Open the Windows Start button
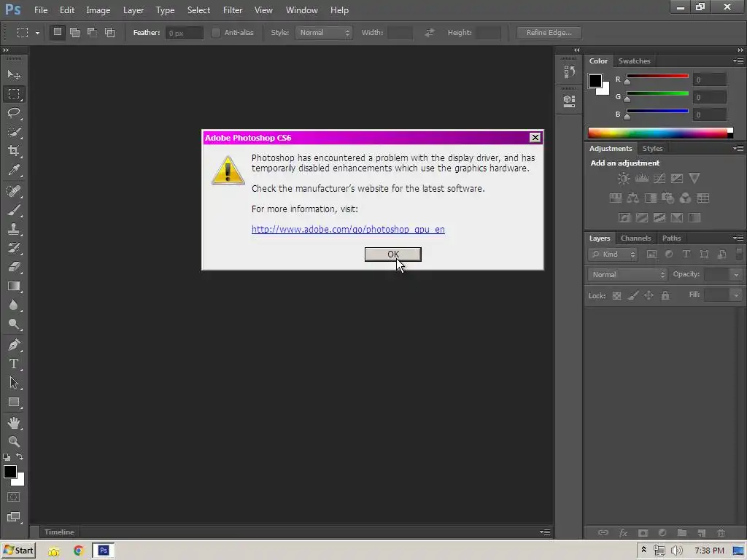Viewport: 747px width, 560px height. [18, 551]
